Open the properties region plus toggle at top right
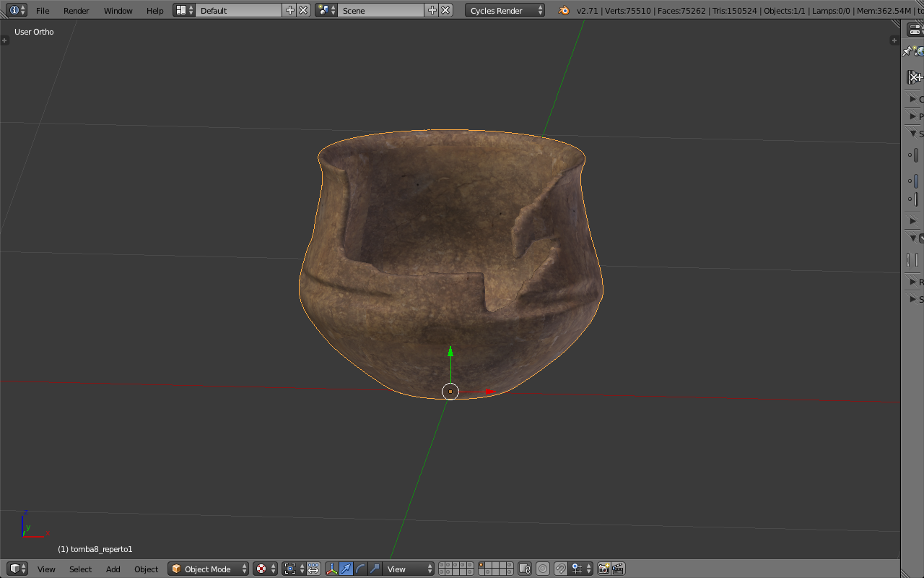The height and width of the screenshot is (578, 924). pyautogui.click(x=894, y=40)
